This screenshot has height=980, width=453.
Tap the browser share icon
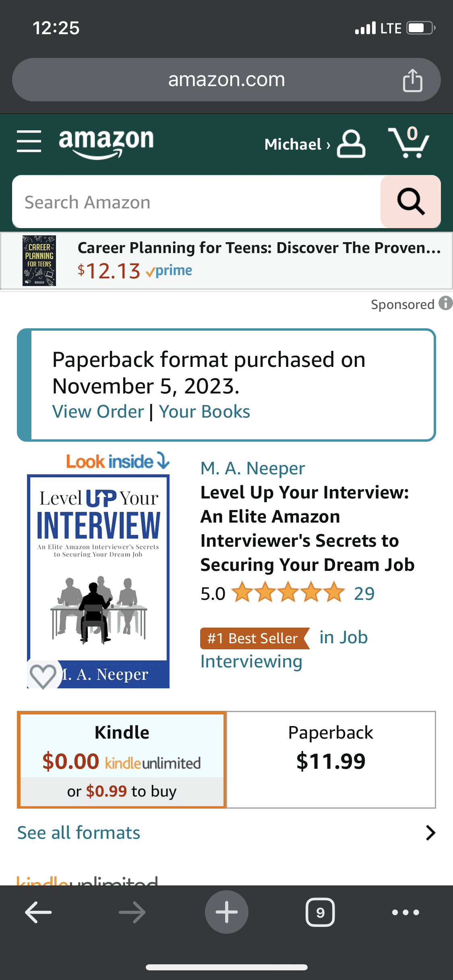pos(412,80)
